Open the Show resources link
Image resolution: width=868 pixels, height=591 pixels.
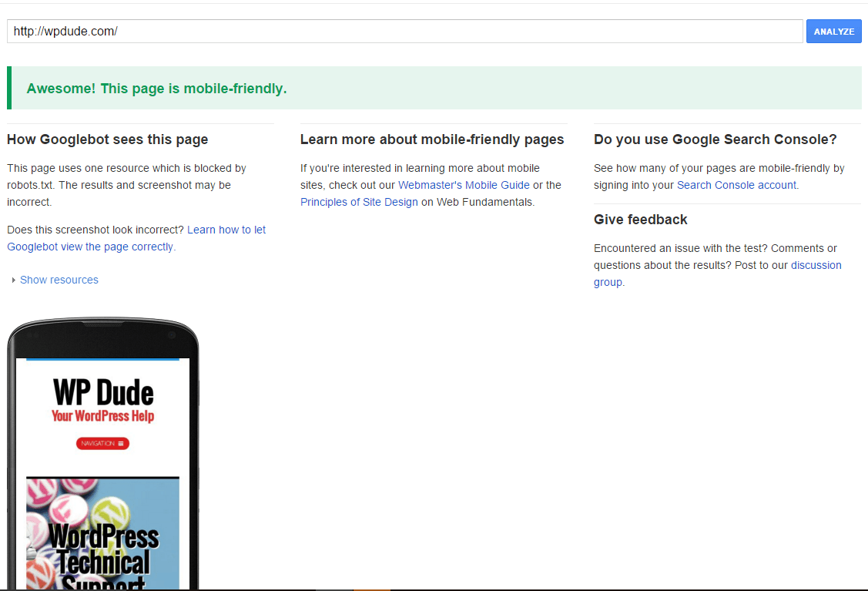click(x=59, y=280)
